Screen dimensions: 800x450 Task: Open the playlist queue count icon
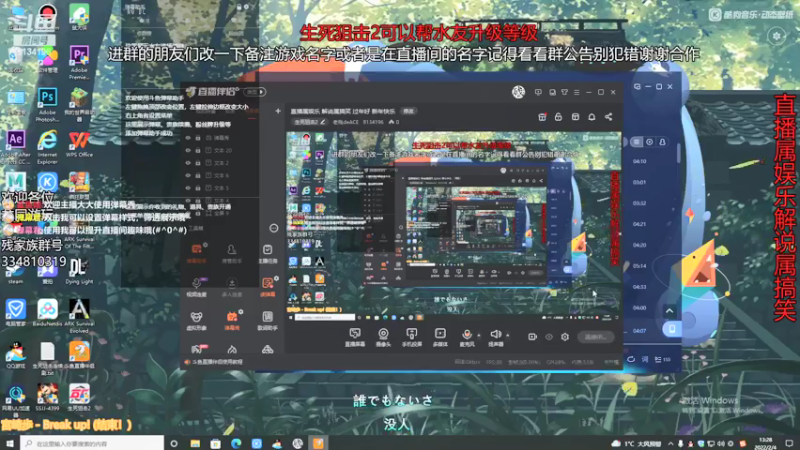tap(662, 359)
